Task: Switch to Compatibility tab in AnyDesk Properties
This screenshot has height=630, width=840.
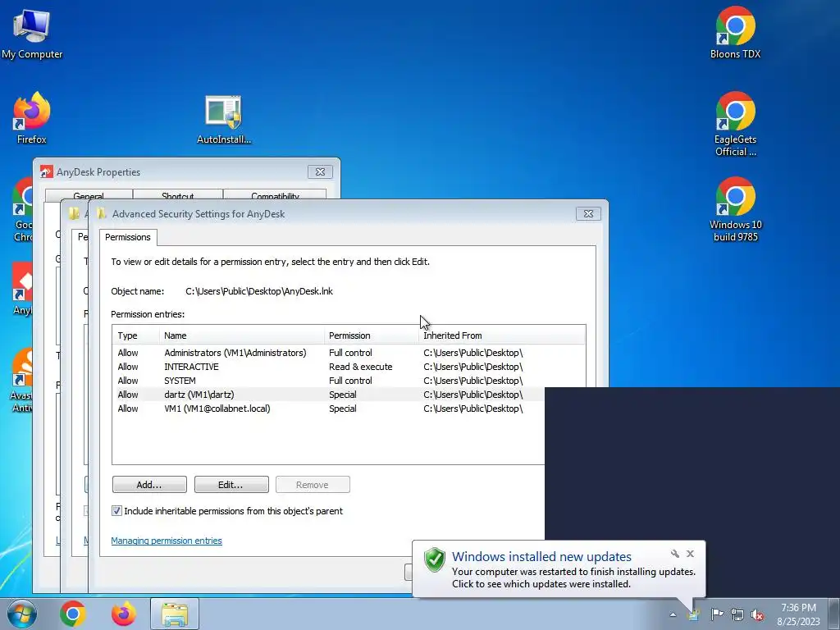Action: (275, 195)
